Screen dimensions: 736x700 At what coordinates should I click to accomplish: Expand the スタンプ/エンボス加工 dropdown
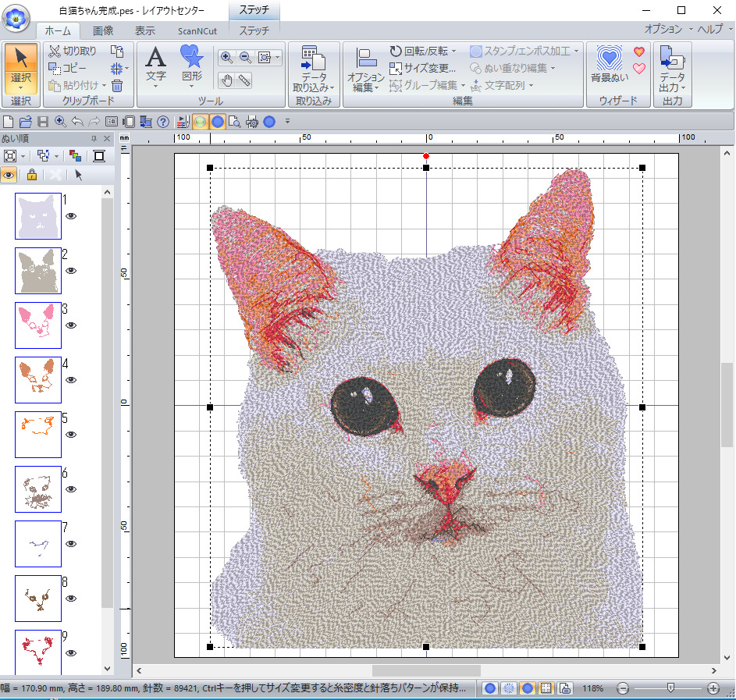tap(577, 52)
